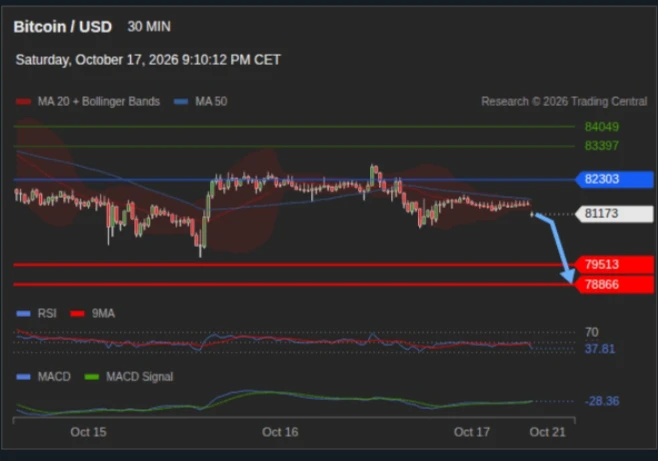
Task: Click the 83397 resistance level label
Action: click(x=601, y=146)
